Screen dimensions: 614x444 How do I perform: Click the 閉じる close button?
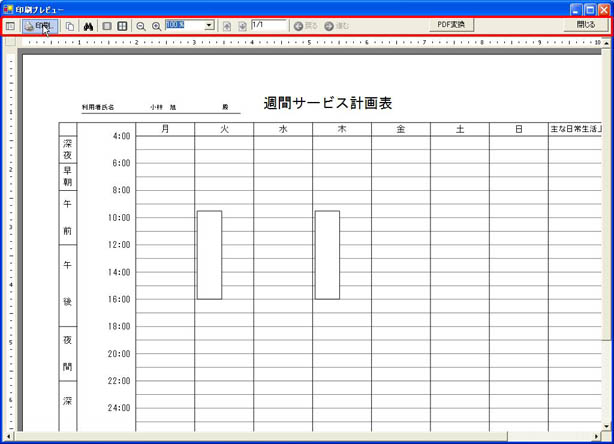point(586,25)
